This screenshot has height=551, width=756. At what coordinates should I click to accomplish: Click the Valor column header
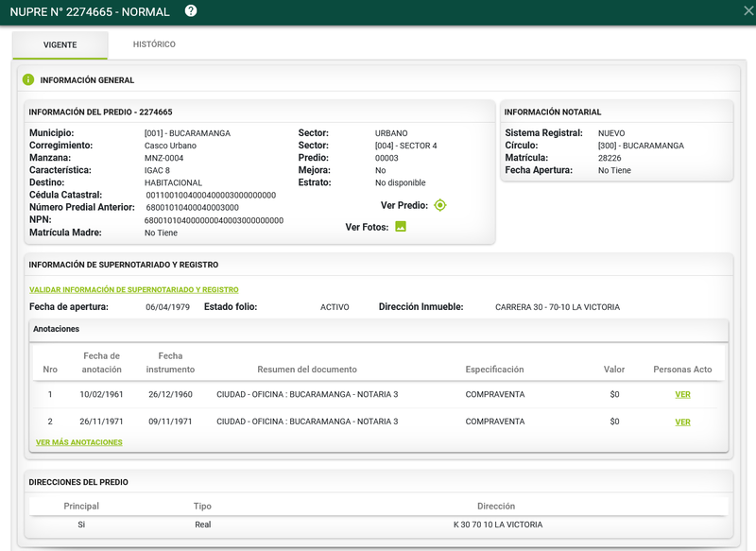(614, 370)
